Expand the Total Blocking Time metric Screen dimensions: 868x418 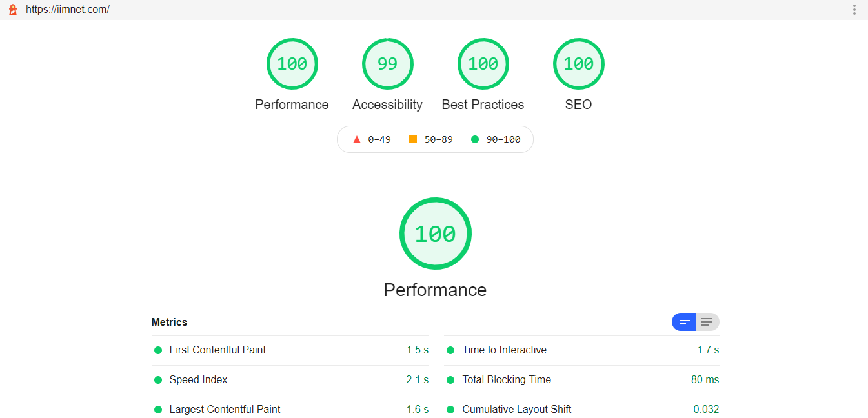pos(507,380)
